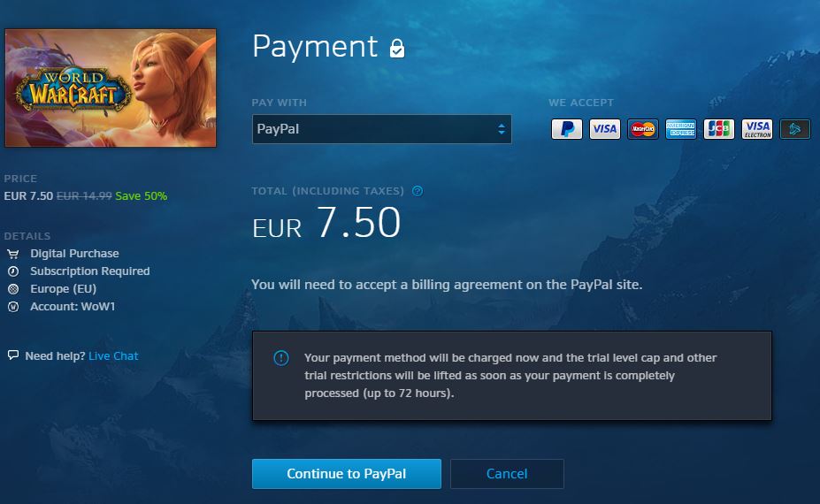
Task: Continue to PayPal
Action: [347, 474]
